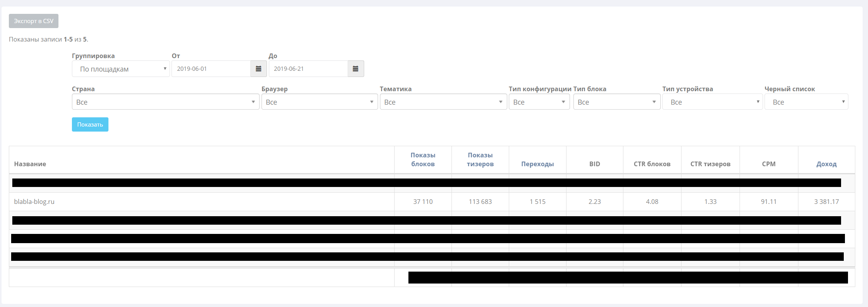Expand the Черный список dropdown
868x307 pixels.
click(x=806, y=102)
